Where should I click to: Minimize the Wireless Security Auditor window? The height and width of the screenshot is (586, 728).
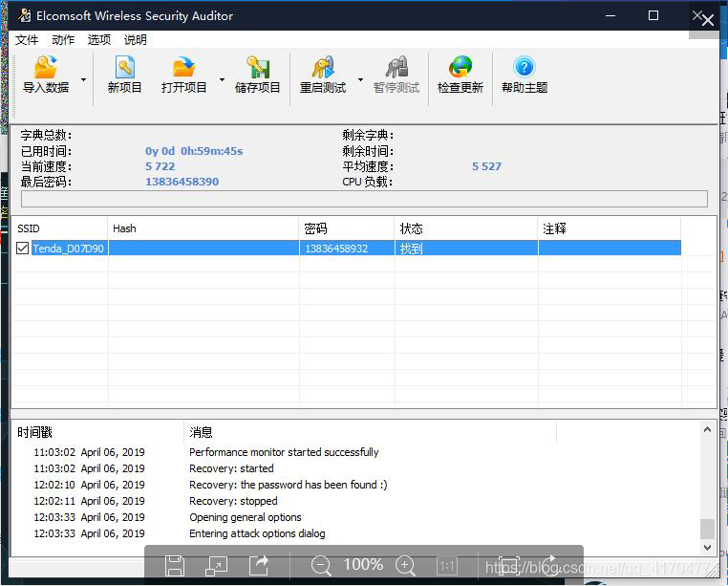pos(610,16)
